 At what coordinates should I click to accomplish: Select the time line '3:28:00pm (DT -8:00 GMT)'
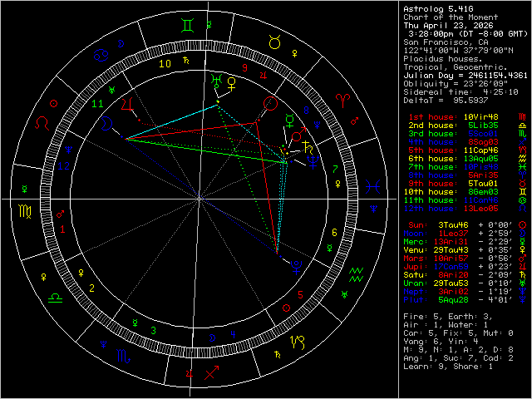click(x=468, y=34)
